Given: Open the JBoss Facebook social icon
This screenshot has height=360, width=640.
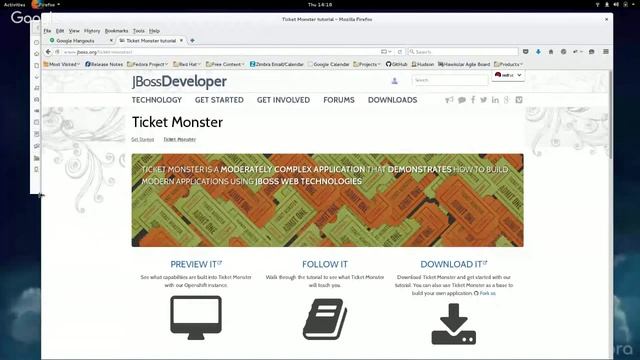Looking at the screenshot, I should coord(473,100).
